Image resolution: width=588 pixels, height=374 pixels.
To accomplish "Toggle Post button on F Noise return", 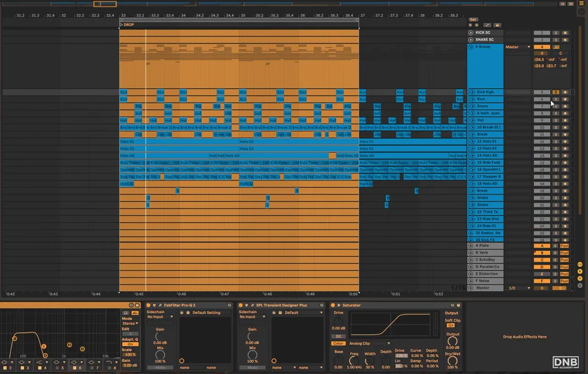I will pyautogui.click(x=565, y=281).
